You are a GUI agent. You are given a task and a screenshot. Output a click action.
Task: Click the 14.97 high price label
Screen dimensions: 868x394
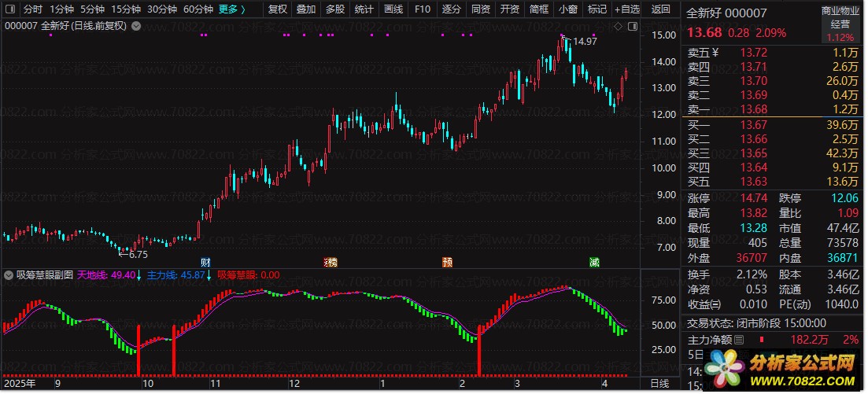585,41
